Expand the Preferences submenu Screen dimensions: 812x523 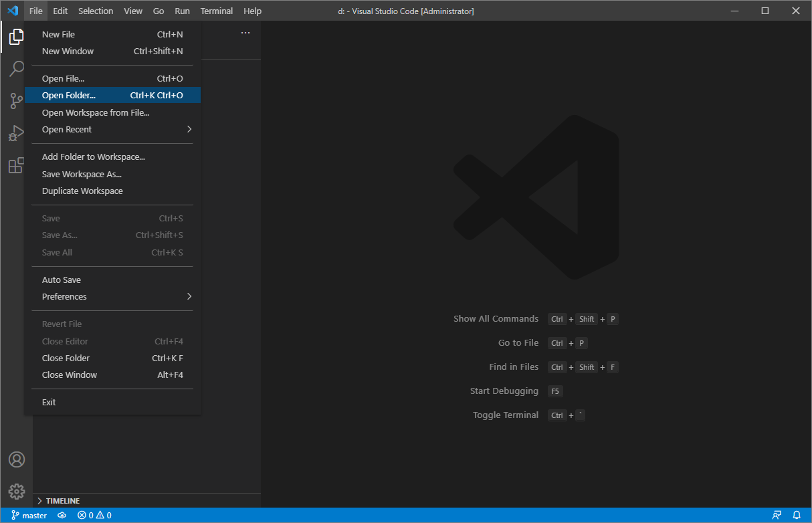coord(64,296)
